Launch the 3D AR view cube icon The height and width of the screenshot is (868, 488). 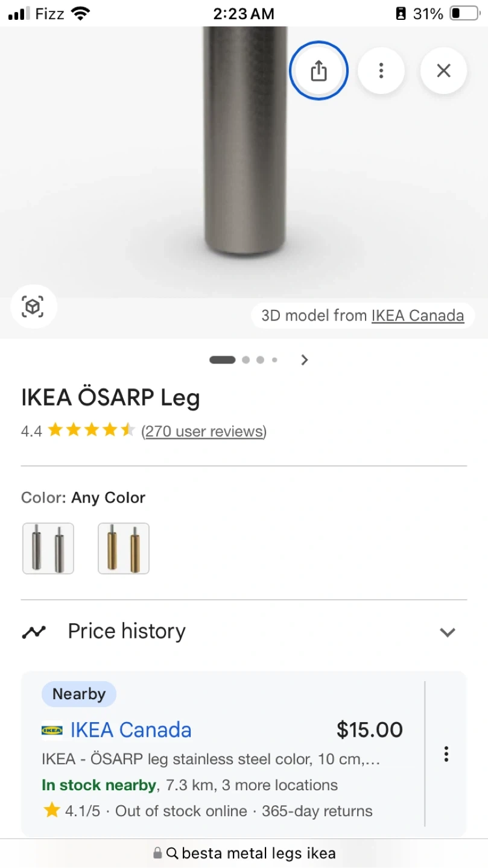point(33,307)
